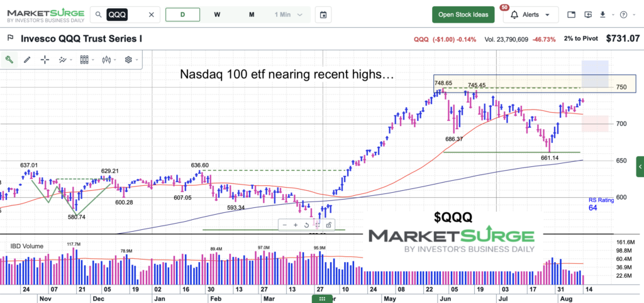Click the Alerts bell icon
This screenshot has height=303, width=644.
coord(514,15)
